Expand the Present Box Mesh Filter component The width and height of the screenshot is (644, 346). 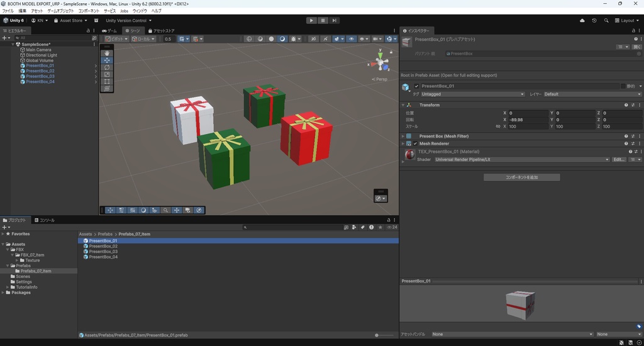click(403, 137)
